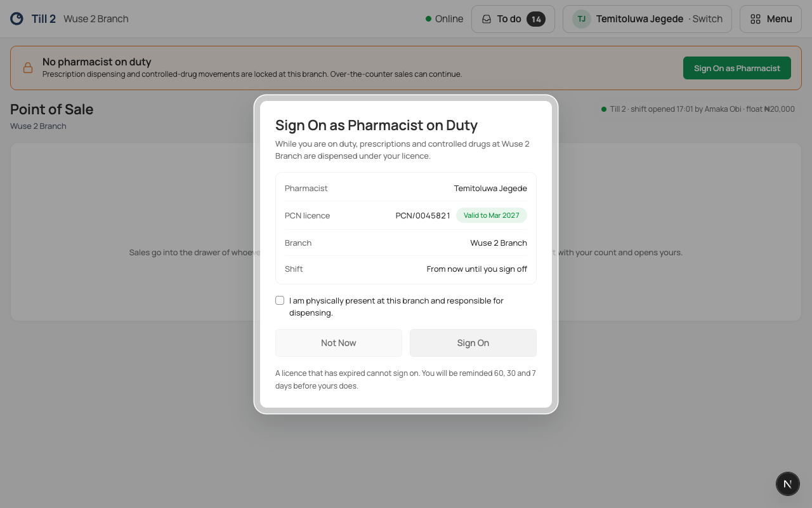812x508 pixels.
Task: Click the Menu grid icon
Action: point(755,19)
